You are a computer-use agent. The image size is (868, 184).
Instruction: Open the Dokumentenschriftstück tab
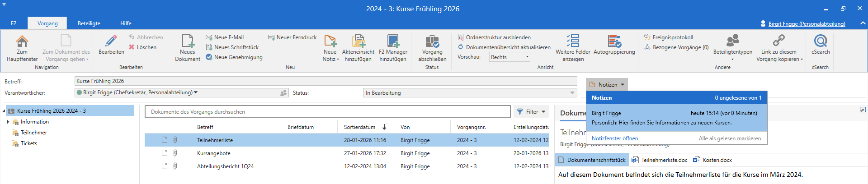tap(592, 160)
